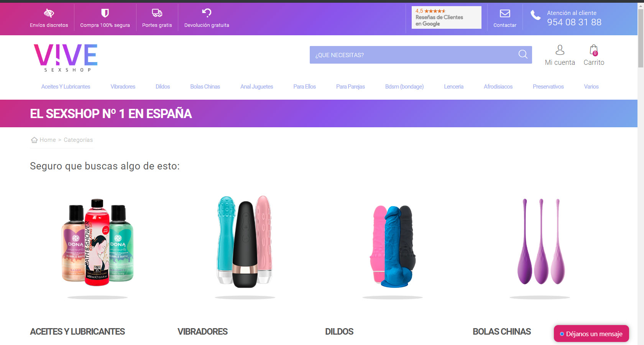Click the Déjanos un mensaje chat button

point(591,333)
